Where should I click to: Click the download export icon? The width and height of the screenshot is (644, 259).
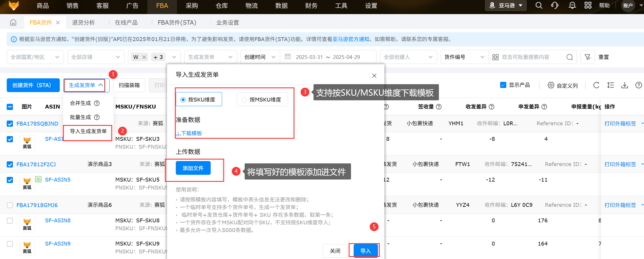click(625, 85)
